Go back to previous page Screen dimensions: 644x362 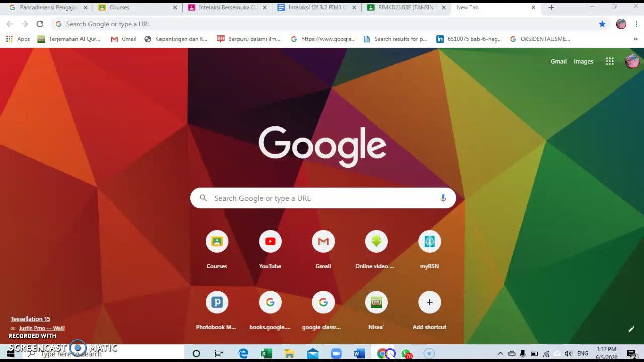[10, 24]
